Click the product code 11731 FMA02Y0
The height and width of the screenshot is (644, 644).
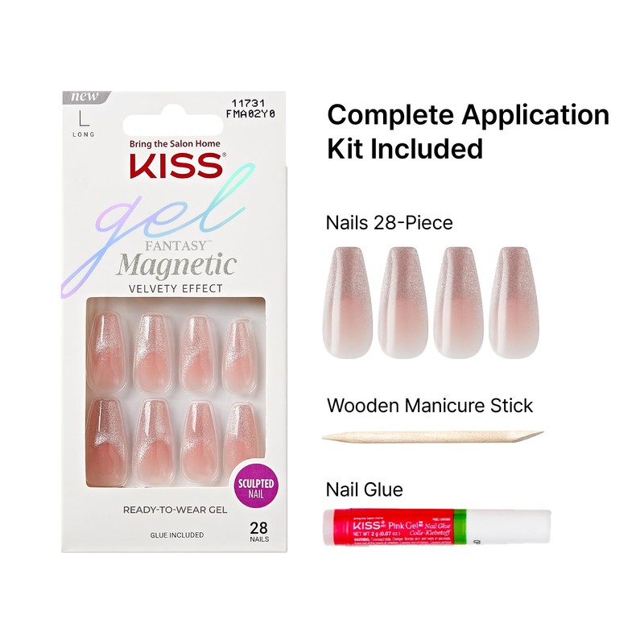[250, 109]
